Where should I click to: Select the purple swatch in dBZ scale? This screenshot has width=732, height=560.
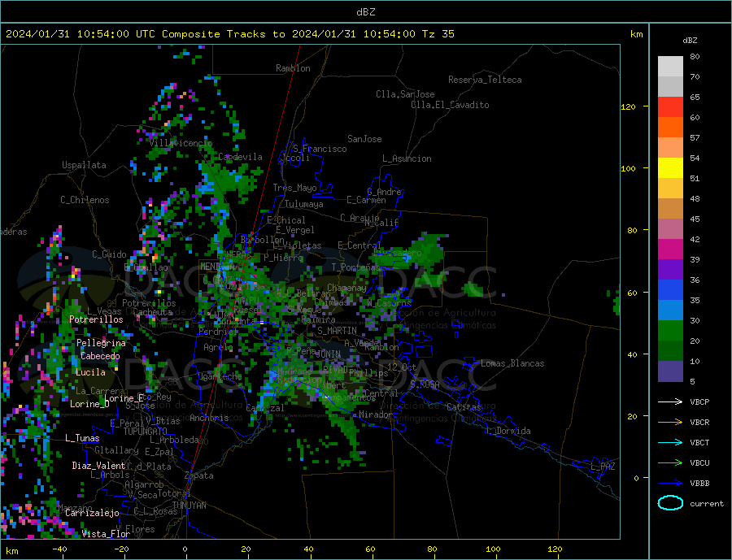click(670, 270)
